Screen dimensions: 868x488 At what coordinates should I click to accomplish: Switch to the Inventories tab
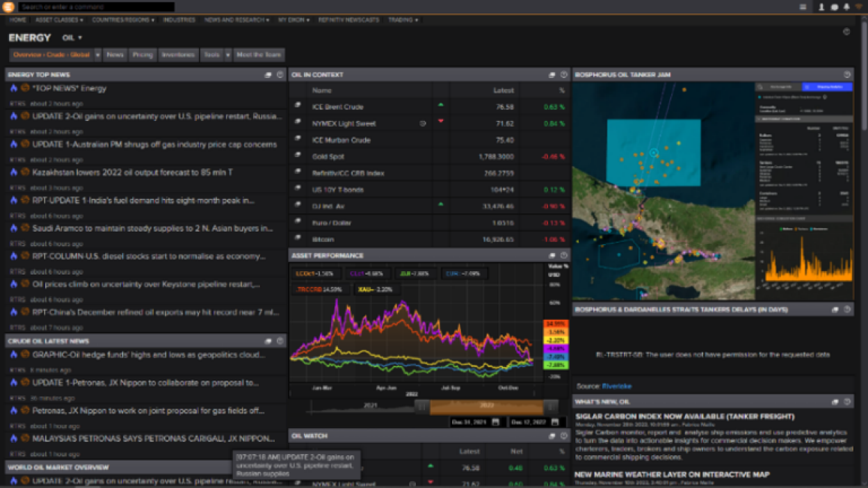point(179,55)
